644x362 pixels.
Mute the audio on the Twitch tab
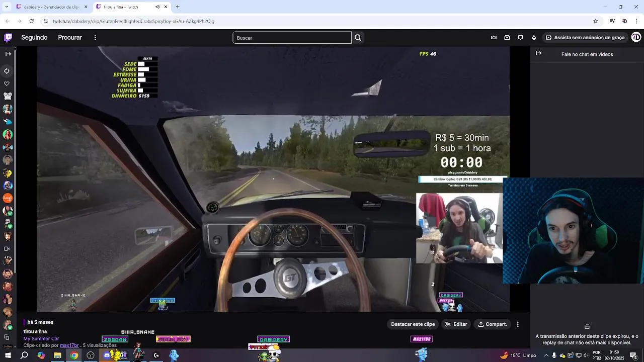157,7
